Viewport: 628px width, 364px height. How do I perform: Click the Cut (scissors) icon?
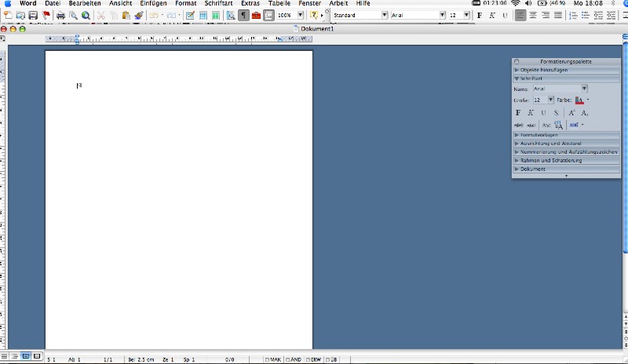101,16
